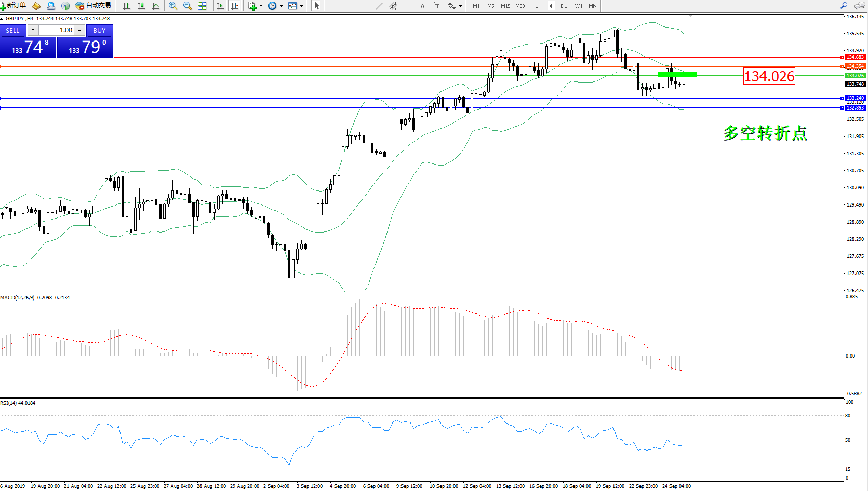This screenshot has width=868, height=491.
Task: Select the crosshair cursor tool
Action: coord(332,6)
